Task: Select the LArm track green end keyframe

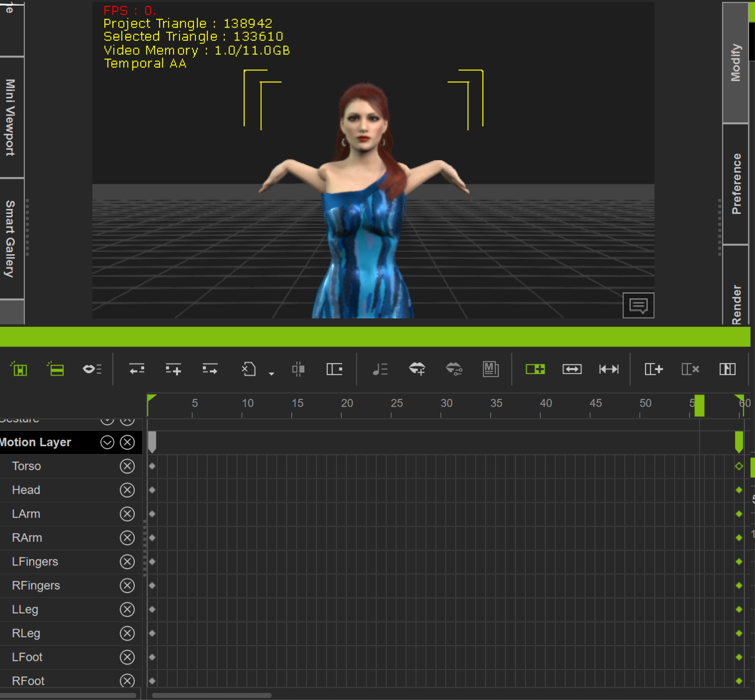Action: click(x=739, y=513)
